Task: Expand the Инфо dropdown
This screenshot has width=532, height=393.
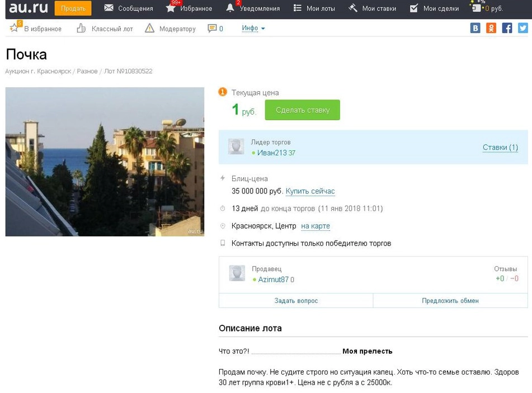Action: click(253, 28)
